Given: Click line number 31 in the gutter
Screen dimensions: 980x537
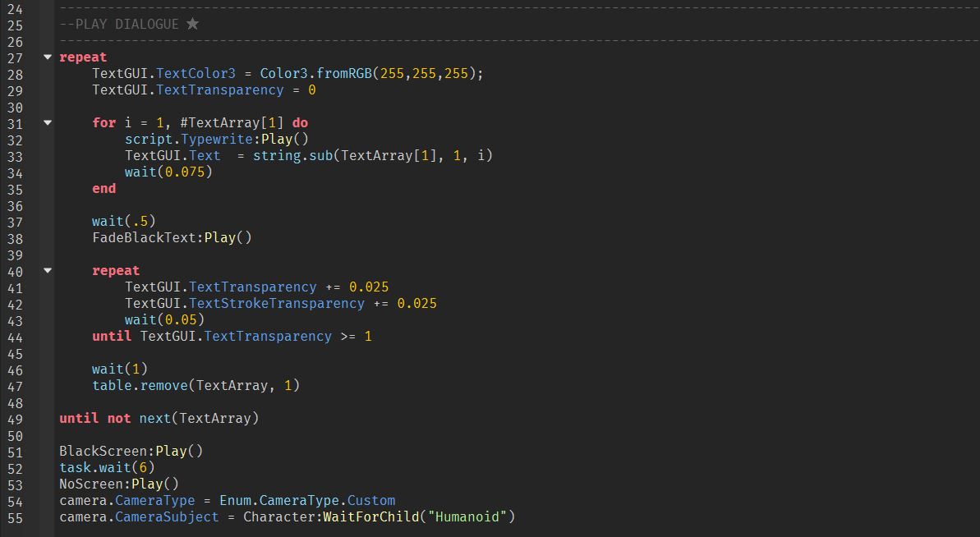Looking at the screenshot, I should (x=15, y=124).
